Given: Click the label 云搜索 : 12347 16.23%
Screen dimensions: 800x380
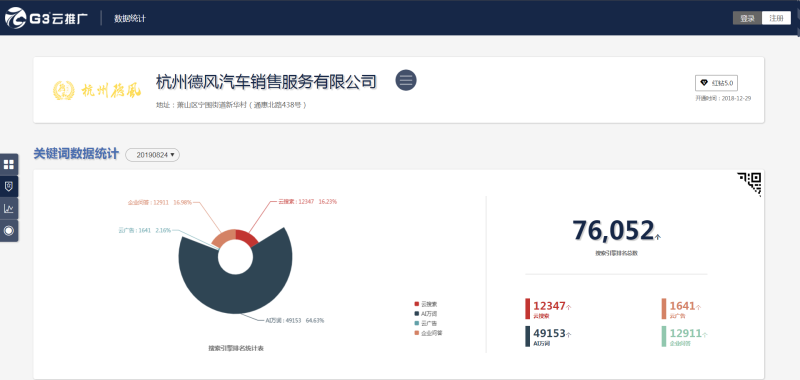Looking at the screenshot, I should click(x=308, y=201).
